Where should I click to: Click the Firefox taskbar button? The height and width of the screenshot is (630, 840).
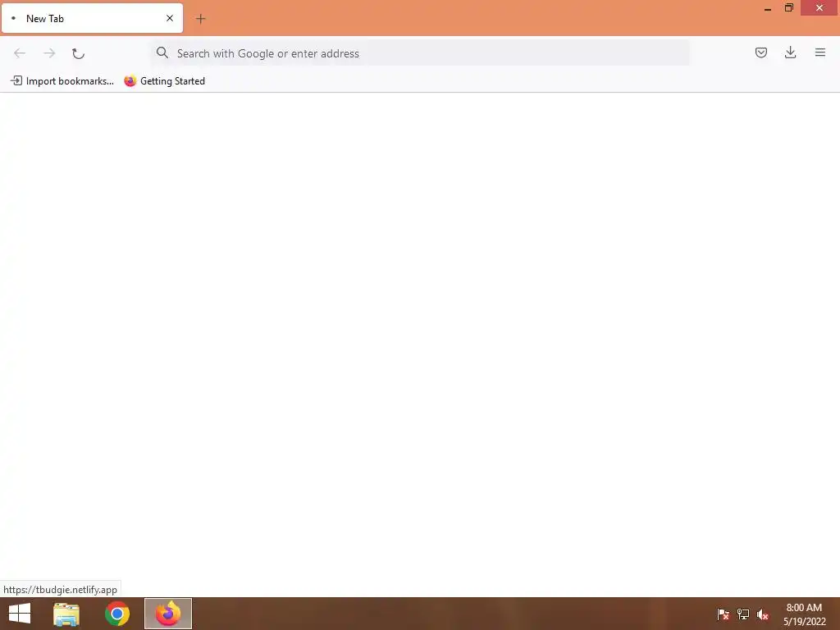click(x=168, y=614)
